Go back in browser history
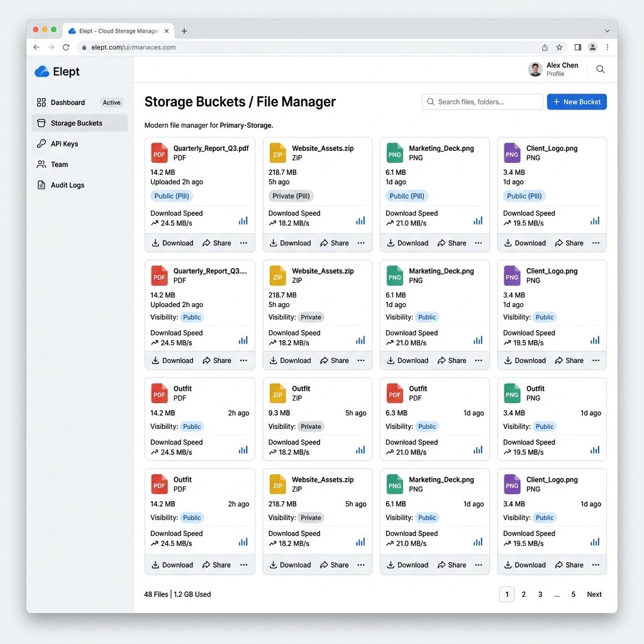The image size is (644, 644). (36, 47)
